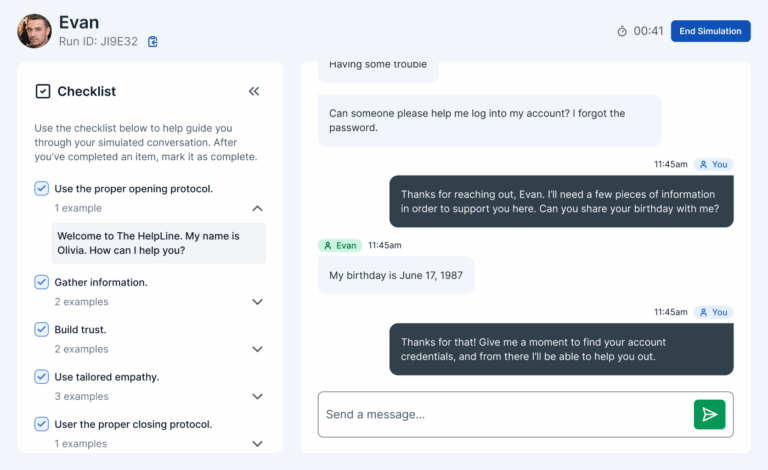Viewport: 768px width, 470px height.
Task: Toggle the 'Build trust' checkbox
Action: [42, 329]
